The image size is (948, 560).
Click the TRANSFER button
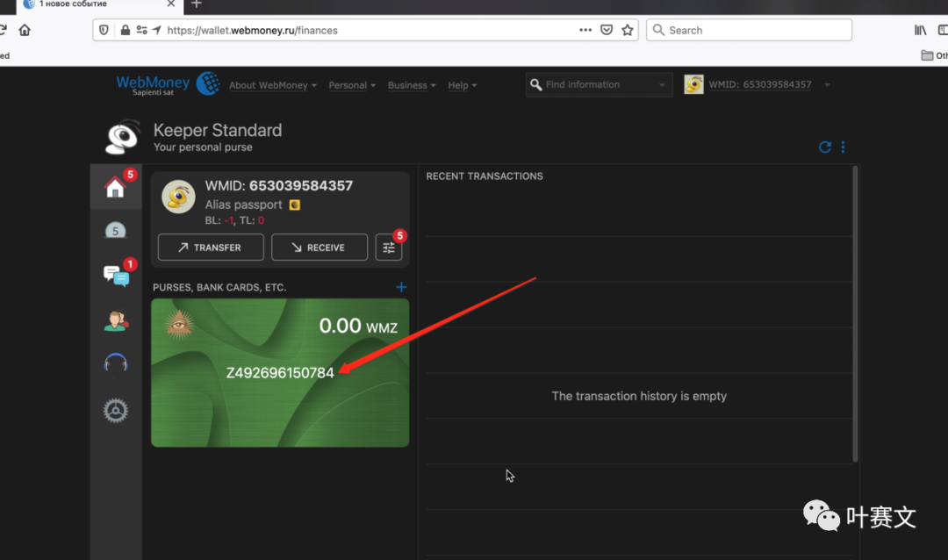(x=211, y=248)
